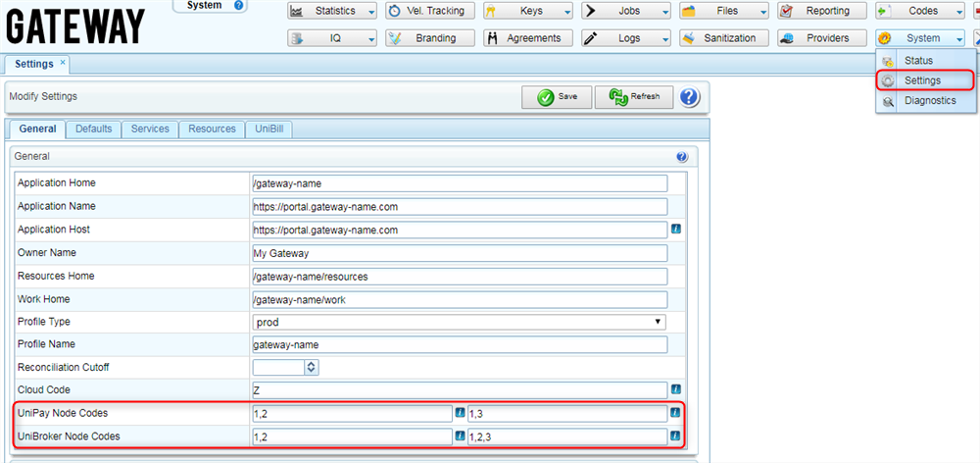This screenshot has height=463, width=980.
Task: Adjust the Reconciliation Cutoff stepper arrows
Action: click(312, 368)
